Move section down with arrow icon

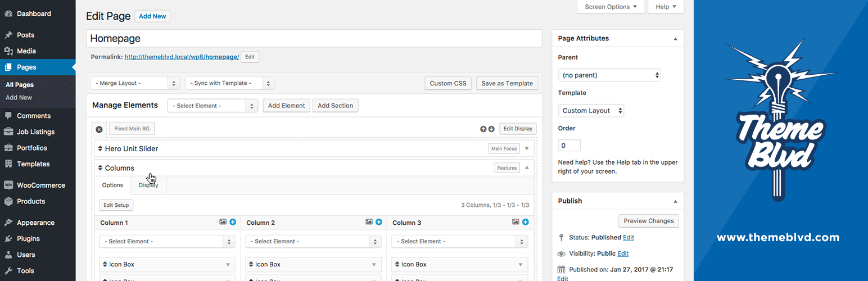pyautogui.click(x=491, y=129)
